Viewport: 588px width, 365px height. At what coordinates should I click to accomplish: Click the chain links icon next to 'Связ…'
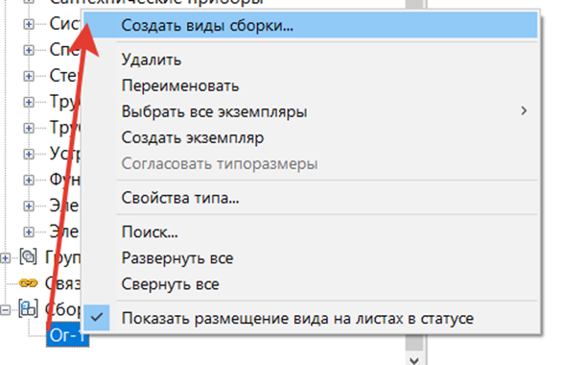(28, 283)
